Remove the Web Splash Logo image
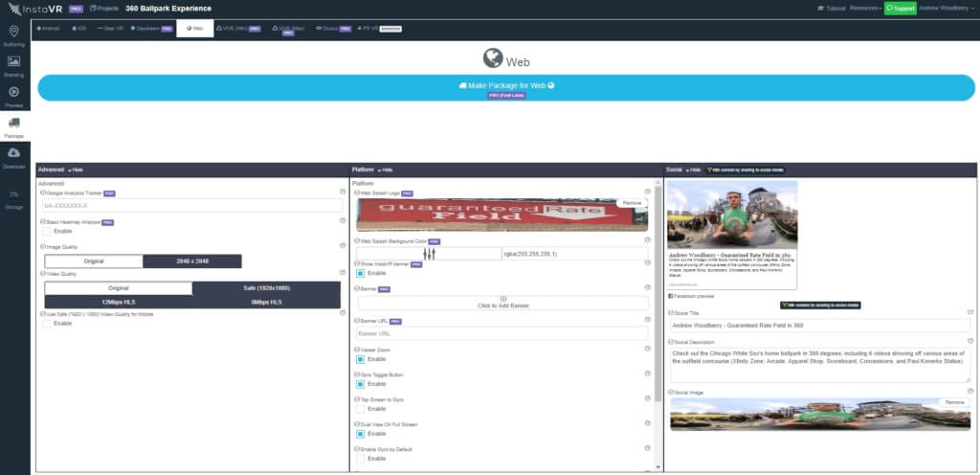Image resolution: width=980 pixels, height=475 pixels. (632, 203)
